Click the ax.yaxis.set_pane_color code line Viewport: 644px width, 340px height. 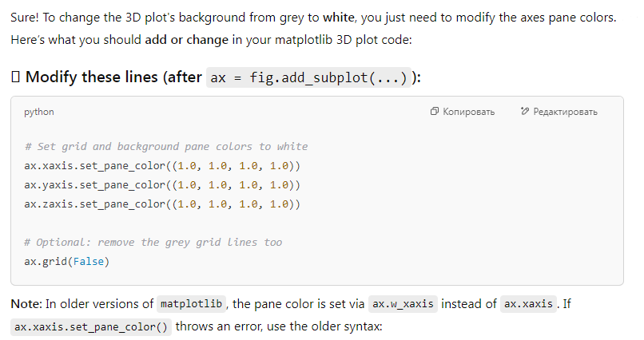pos(162,185)
